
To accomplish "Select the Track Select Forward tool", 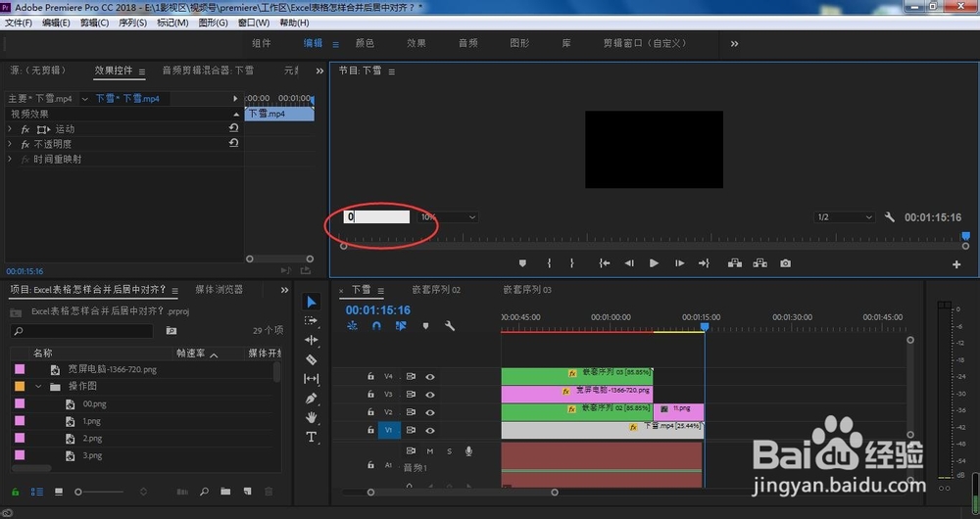I will [311, 320].
